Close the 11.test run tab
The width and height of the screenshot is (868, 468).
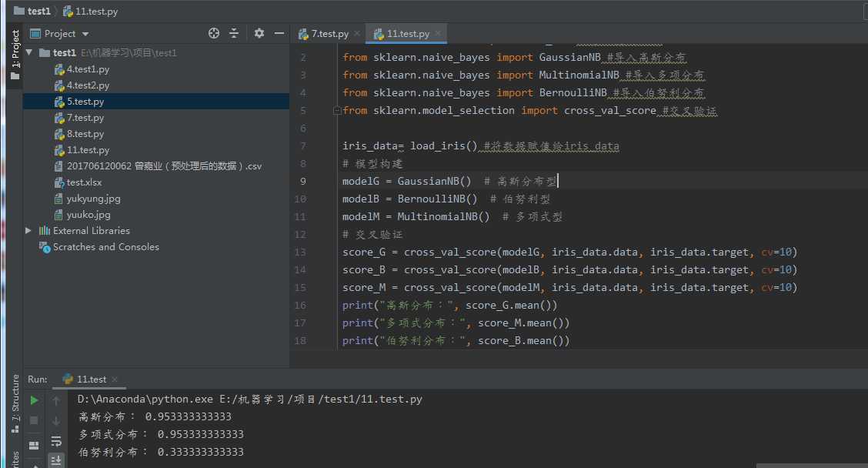[x=115, y=379]
